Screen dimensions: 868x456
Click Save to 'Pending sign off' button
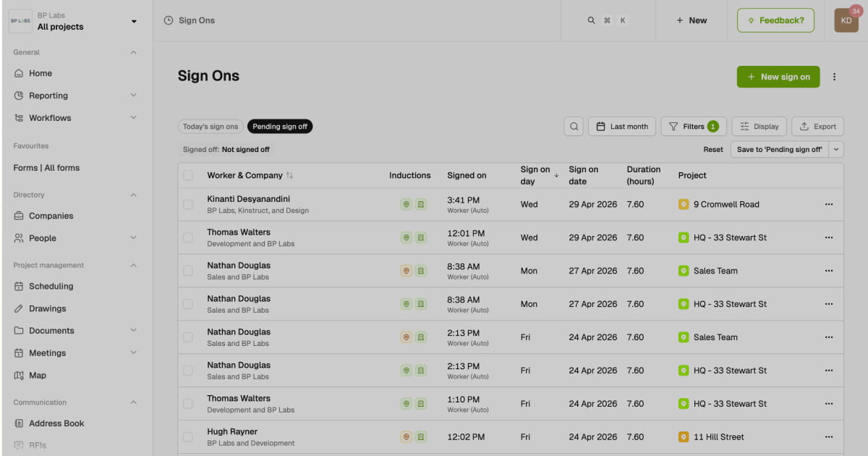[780, 150]
